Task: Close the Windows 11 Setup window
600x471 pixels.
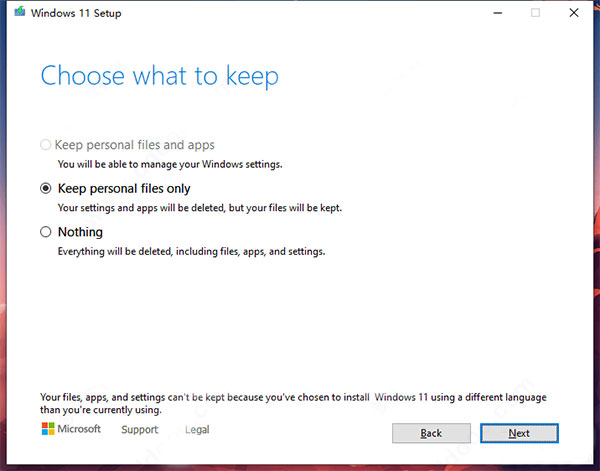Action: point(574,13)
